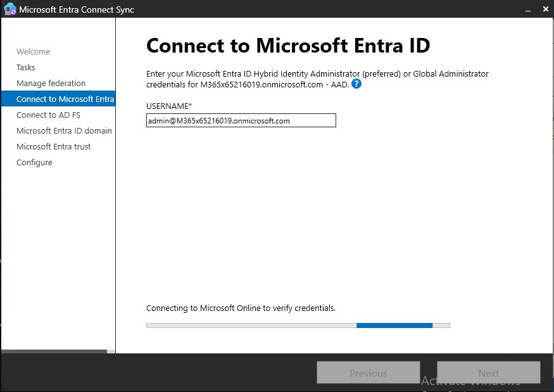Select Connect to Microsoft Entra step

point(58,99)
